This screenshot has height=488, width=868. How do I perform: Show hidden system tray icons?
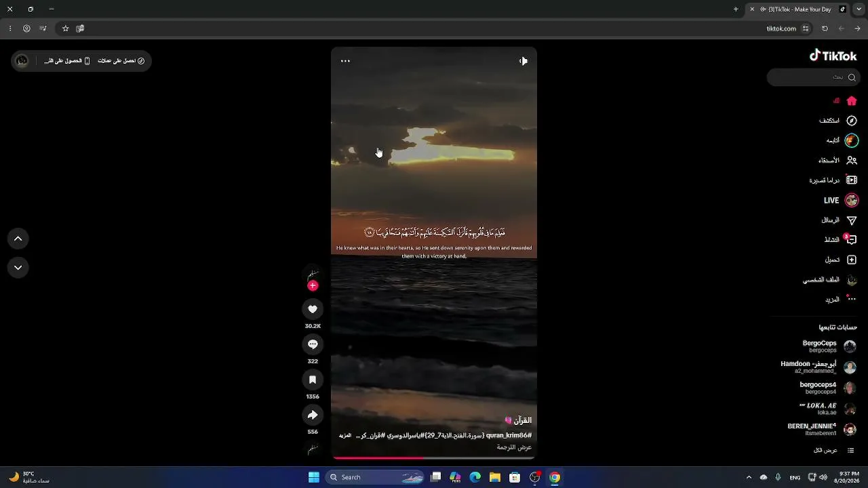749,477
